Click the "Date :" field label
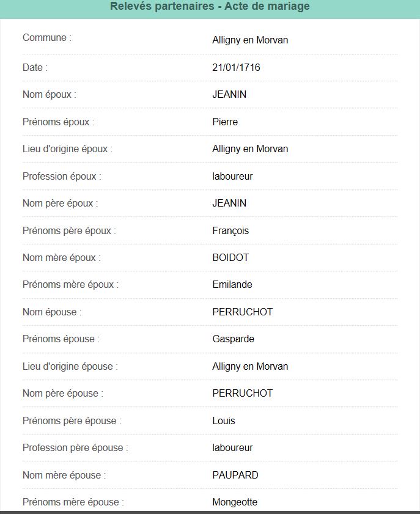The height and width of the screenshot is (514, 420). (x=35, y=68)
